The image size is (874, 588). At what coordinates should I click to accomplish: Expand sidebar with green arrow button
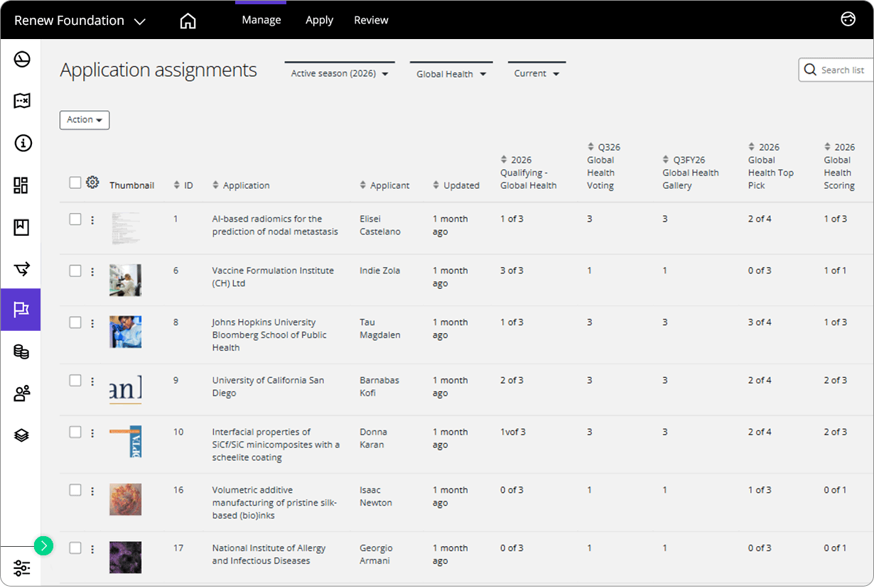(43, 545)
